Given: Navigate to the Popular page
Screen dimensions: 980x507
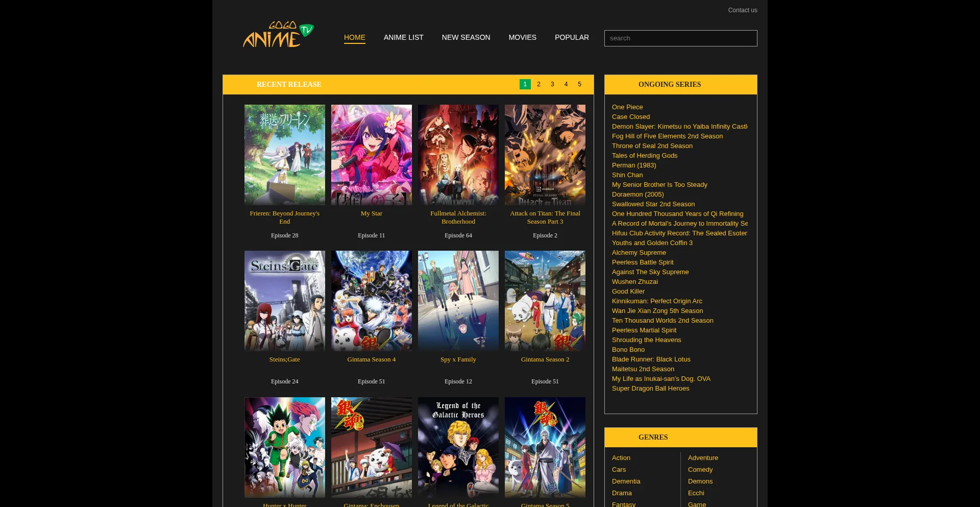Looking at the screenshot, I should 572,37.
